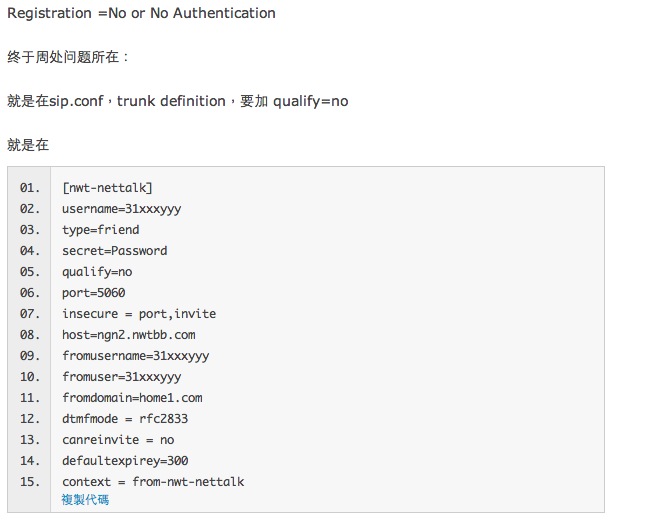Click the port=5060 code line
The image size is (646, 527).
[93, 293]
